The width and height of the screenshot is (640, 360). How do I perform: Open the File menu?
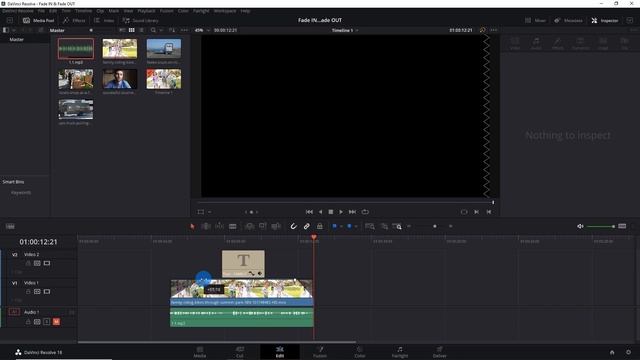point(41,11)
